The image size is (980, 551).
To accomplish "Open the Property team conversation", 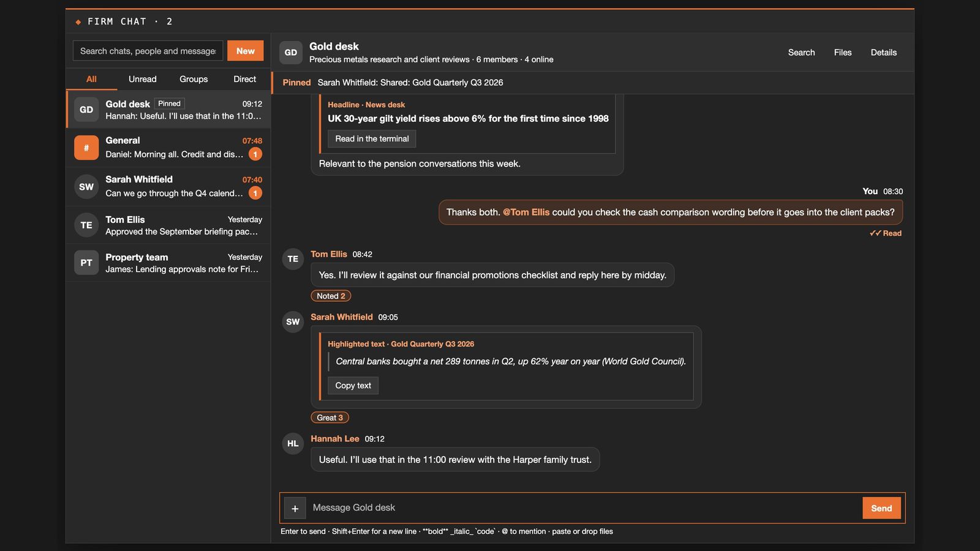I will click(168, 263).
